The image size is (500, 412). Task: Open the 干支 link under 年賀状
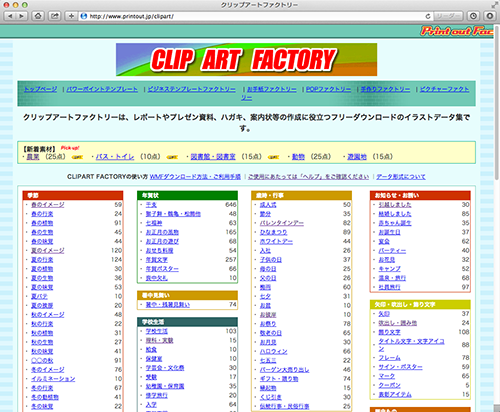(151, 205)
